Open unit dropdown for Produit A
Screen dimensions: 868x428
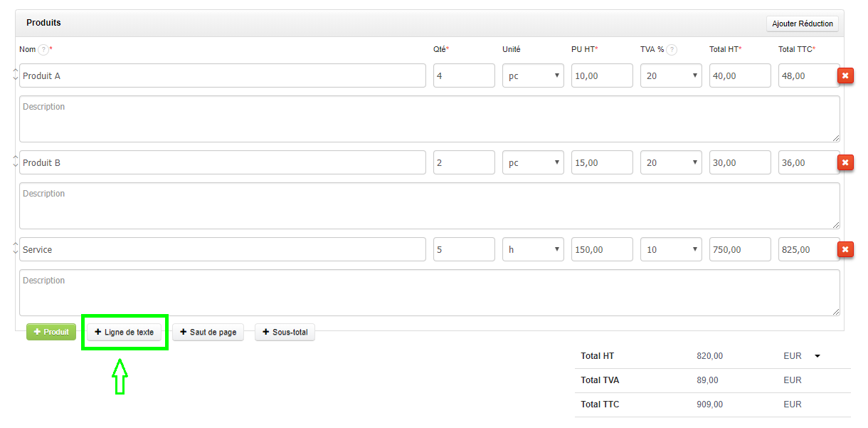click(x=533, y=75)
